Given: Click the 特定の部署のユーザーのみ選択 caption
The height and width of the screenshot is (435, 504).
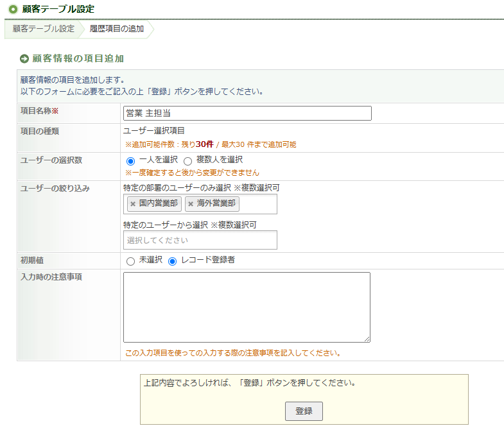Looking at the screenshot, I should [177, 188].
